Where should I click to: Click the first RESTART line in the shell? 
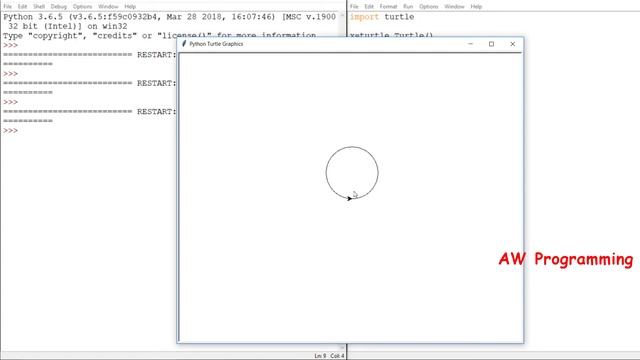click(x=90, y=55)
